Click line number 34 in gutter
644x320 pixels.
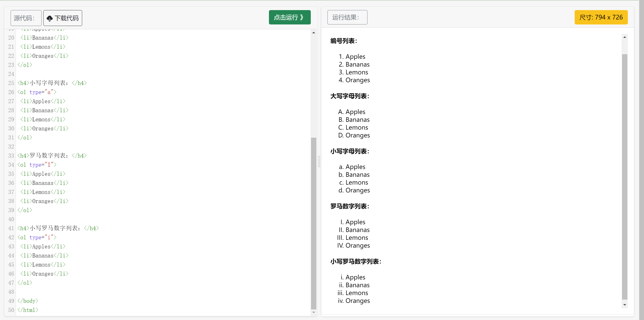11,165
